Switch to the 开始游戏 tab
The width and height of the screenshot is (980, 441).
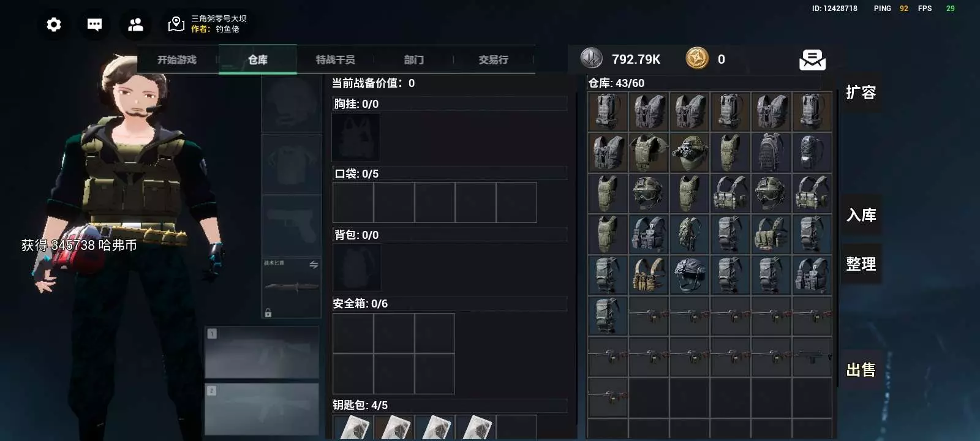[177, 59]
